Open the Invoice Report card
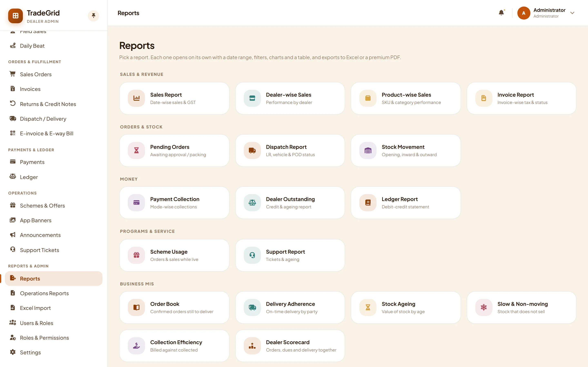Image resolution: width=588 pixels, height=367 pixels. pyautogui.click(x=521, y=98)
